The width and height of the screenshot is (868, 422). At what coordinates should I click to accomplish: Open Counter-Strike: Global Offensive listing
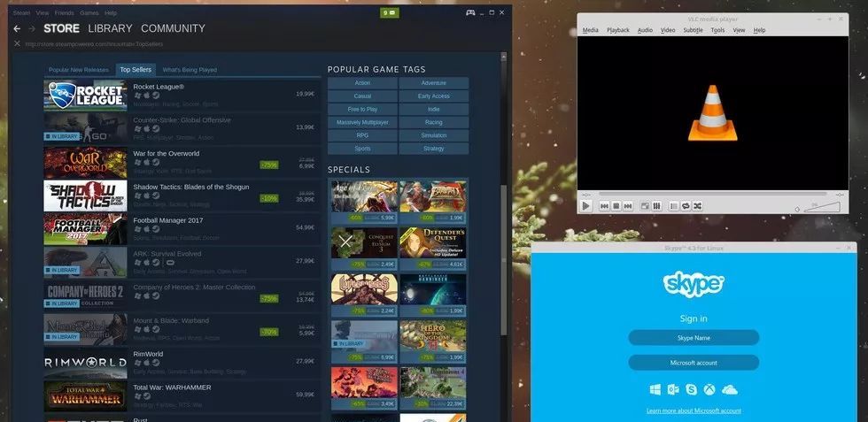point(182,128)
